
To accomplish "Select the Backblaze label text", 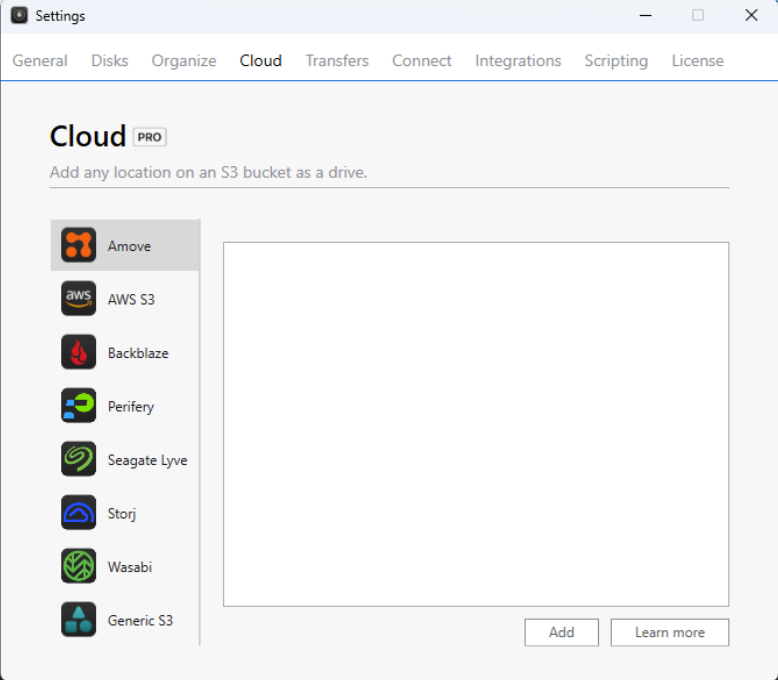I will tap(138, 353).
